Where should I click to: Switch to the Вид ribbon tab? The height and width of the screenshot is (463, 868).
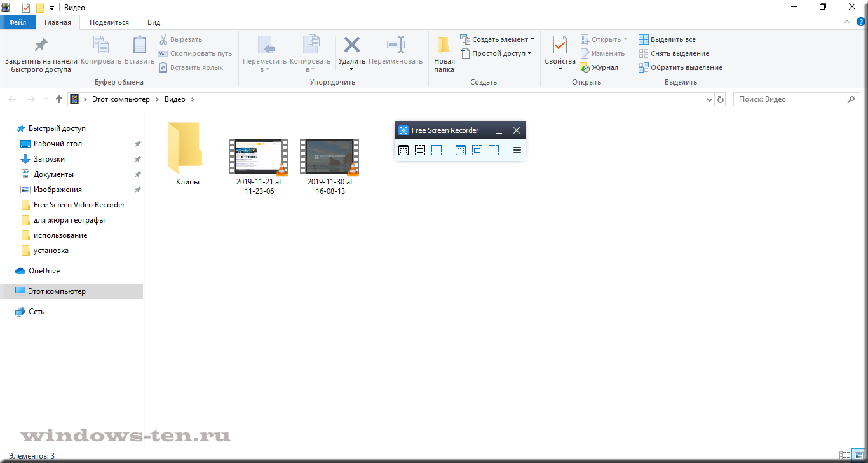[154, 22]
